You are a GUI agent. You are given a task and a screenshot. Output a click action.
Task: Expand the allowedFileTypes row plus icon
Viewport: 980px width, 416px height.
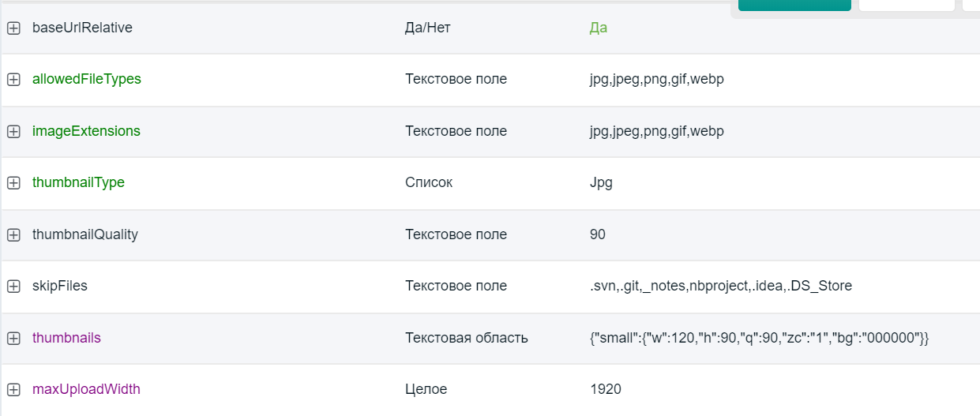pos(13,79)
